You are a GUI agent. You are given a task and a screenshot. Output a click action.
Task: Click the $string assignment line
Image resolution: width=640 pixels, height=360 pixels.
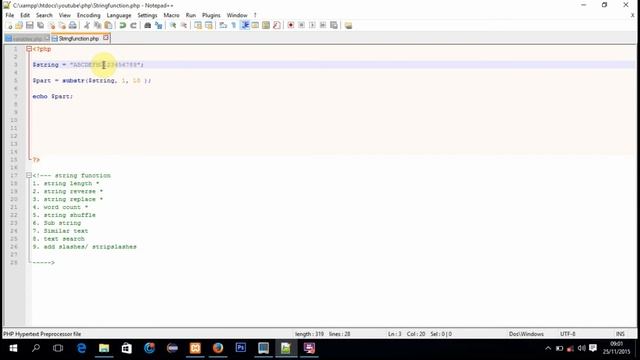tap(88, 65)
